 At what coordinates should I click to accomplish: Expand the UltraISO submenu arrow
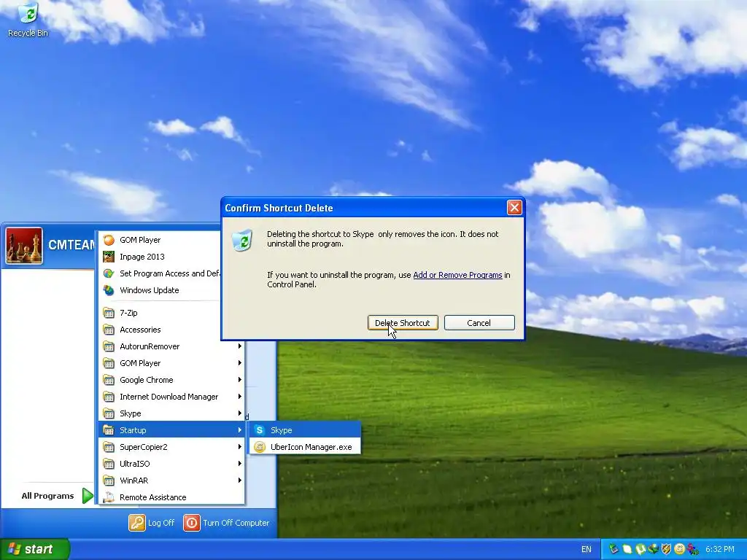coord(239,463)
